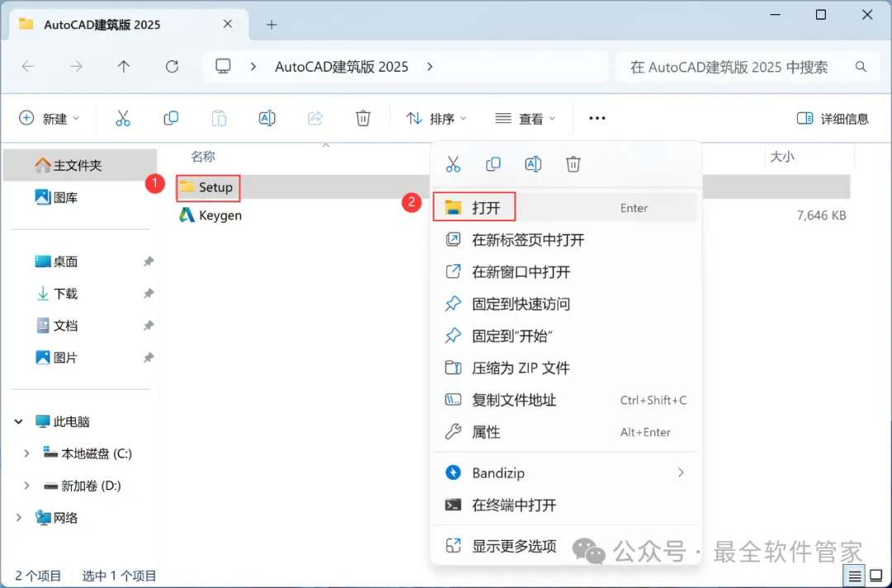Expand the 新加卷 (D:) node
892x588 pixels.
click(x=26, y=486)
